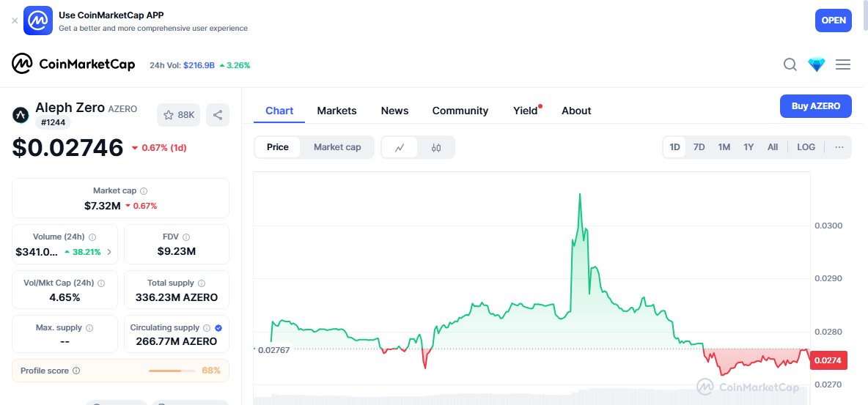This screenshot has height=405, width=868.
Task: Open the hamburger menu
Action: click(843, 64)
